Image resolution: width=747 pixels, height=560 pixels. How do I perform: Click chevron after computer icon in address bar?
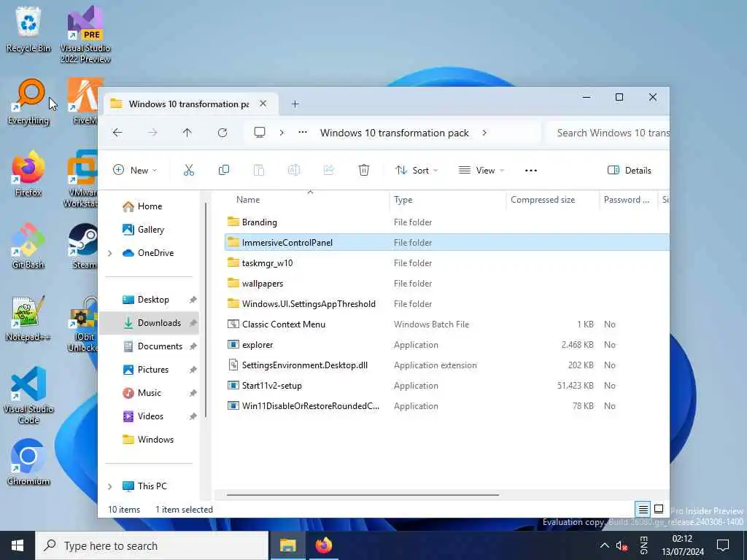(282, 133)
